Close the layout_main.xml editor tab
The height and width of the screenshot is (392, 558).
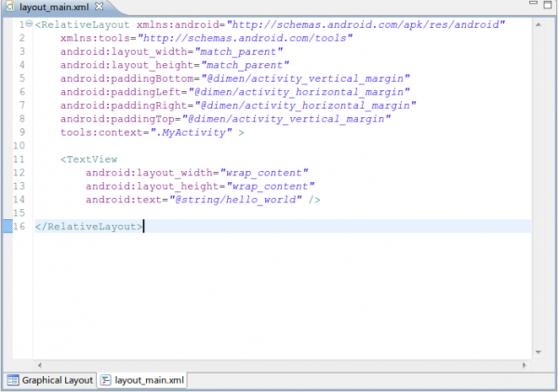click(x=100, y=7)
